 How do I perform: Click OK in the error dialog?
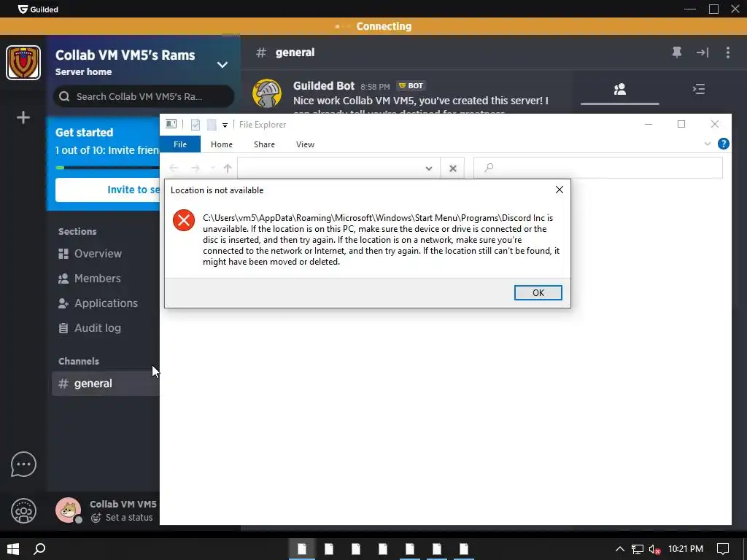(538, 292)
